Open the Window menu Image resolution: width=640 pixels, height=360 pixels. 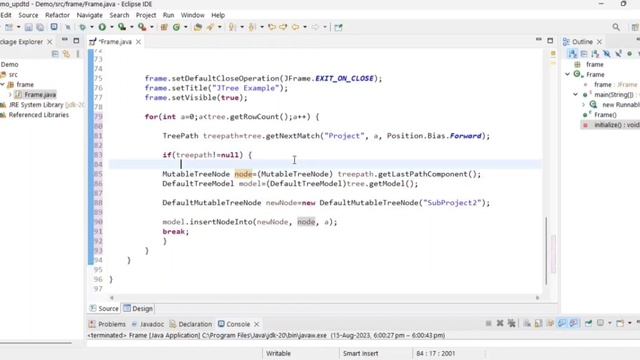click(193, 15)
